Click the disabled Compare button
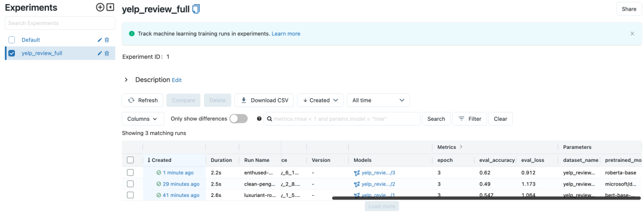The image size is (644, 216). click(183, 100)
